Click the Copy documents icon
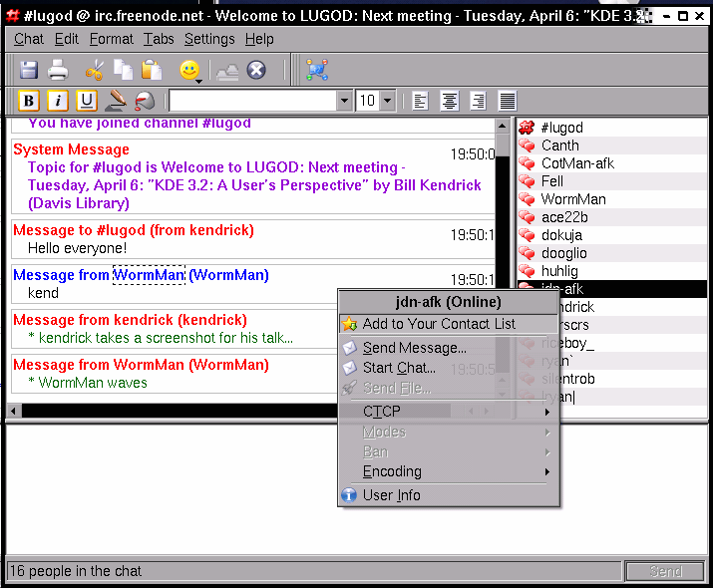The width and height of the screenshot is (713, 588). click(x=123, y=70)
